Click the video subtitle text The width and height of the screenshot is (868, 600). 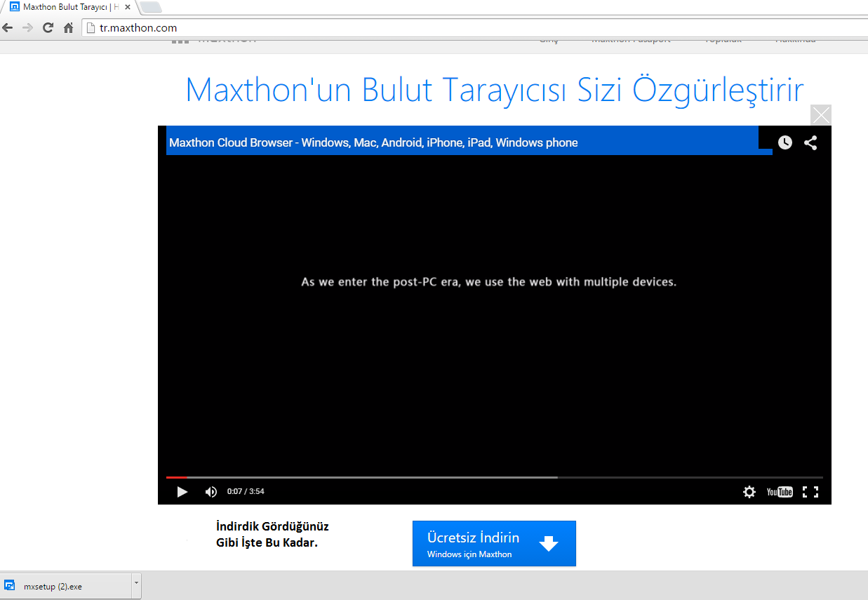point(489,282)
